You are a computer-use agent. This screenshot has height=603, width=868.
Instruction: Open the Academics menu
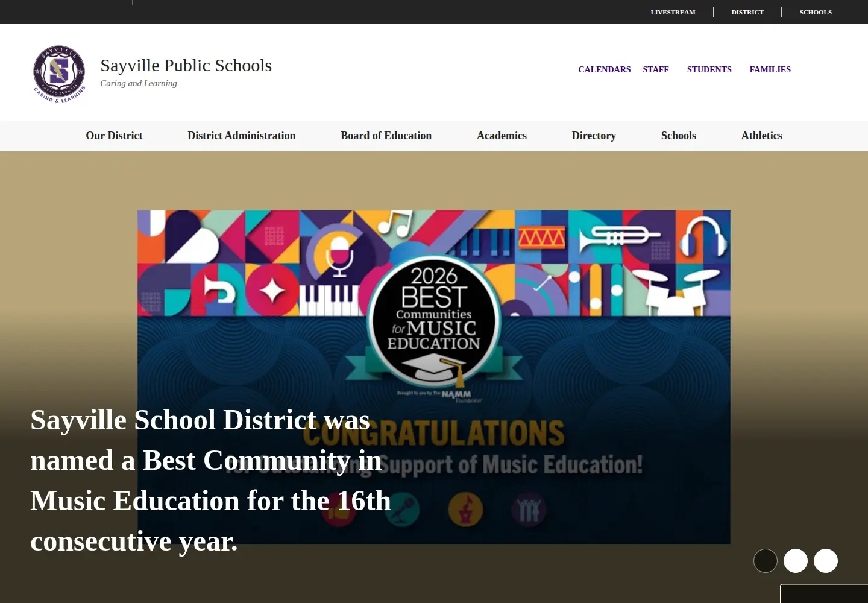pyautogui.click(x=502, y=136)
